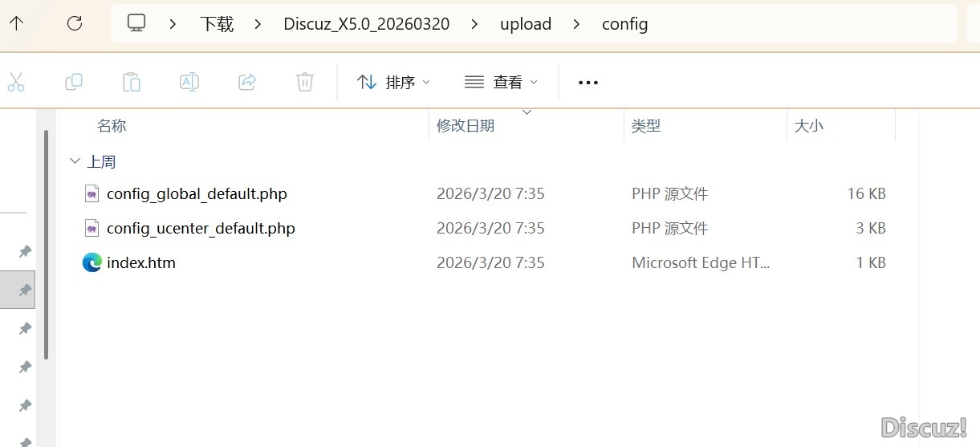The image size is (980, 447).
Task: Open the three-dot See more menu
Action: [x=588, y=83]
